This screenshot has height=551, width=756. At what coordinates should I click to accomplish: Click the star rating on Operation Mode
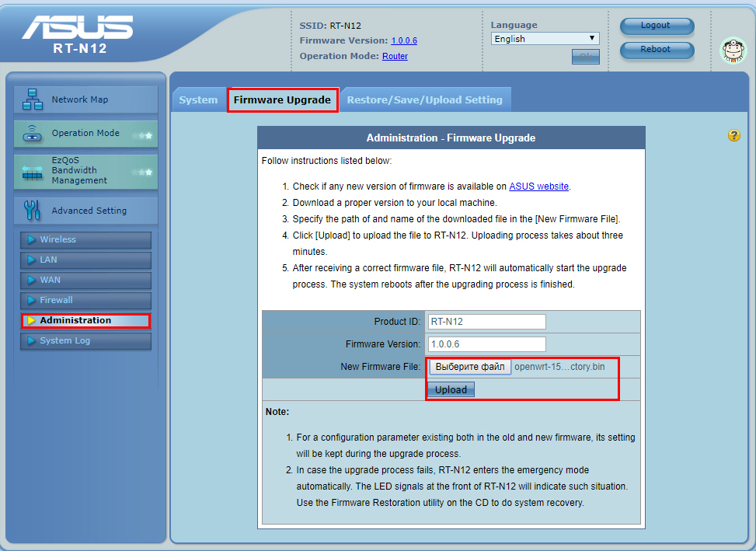tap(143, 135)
